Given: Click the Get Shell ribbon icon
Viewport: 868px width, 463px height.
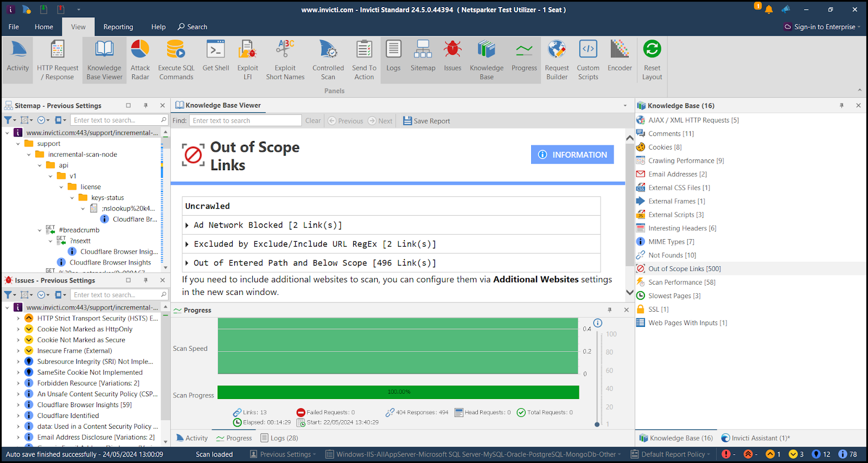Looking at the screenshot, I should pos(215,55).
